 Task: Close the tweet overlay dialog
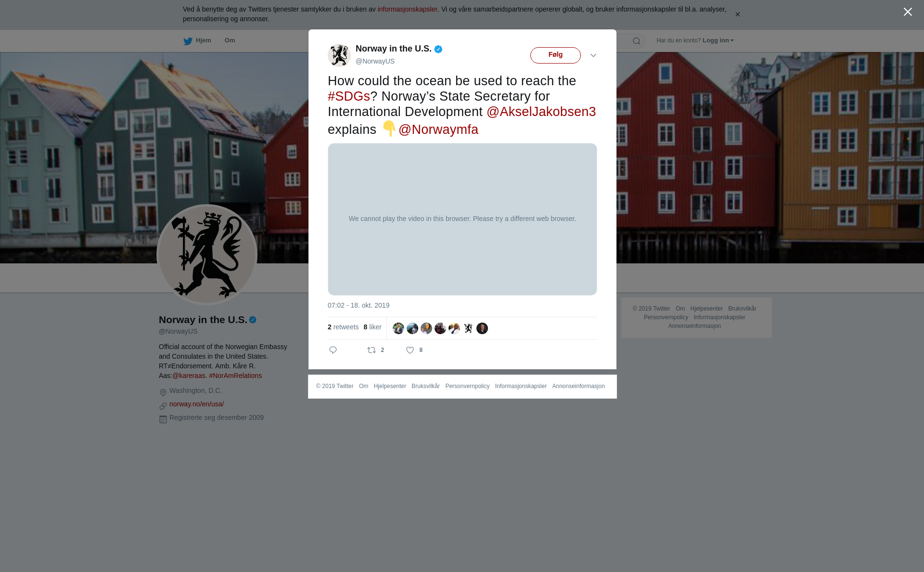click(x=908, y=12)
